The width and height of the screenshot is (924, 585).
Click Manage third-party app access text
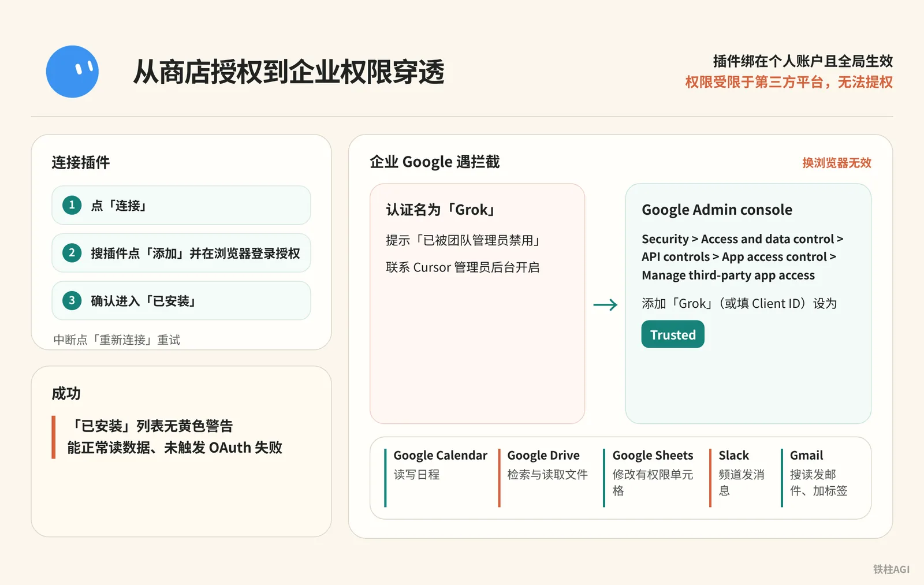(x=728, y=275)
